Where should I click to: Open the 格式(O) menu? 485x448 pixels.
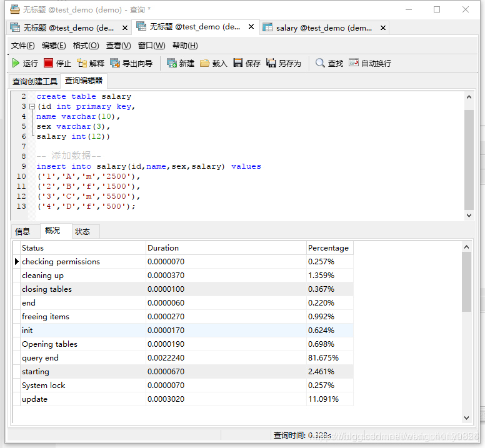pos(86,46)
